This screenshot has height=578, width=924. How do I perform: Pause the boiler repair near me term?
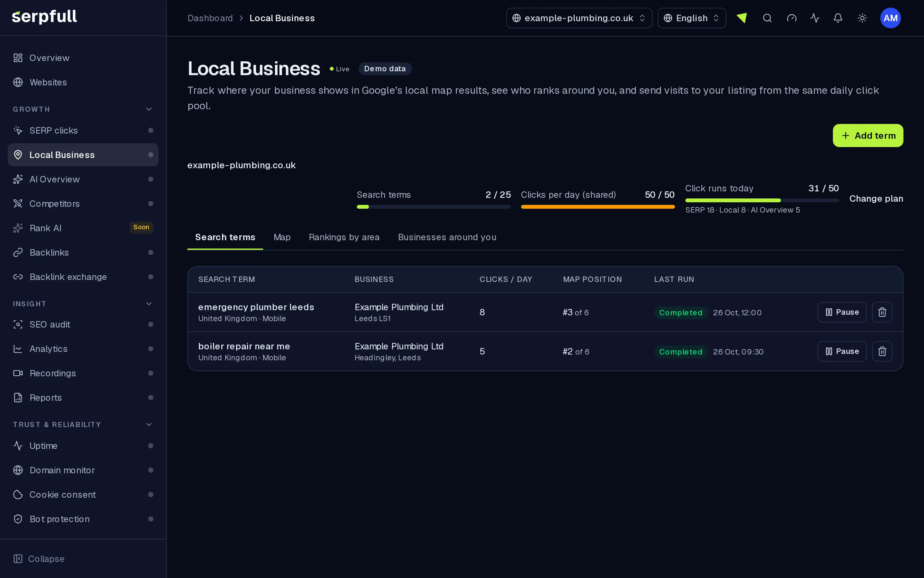[842, 351]
